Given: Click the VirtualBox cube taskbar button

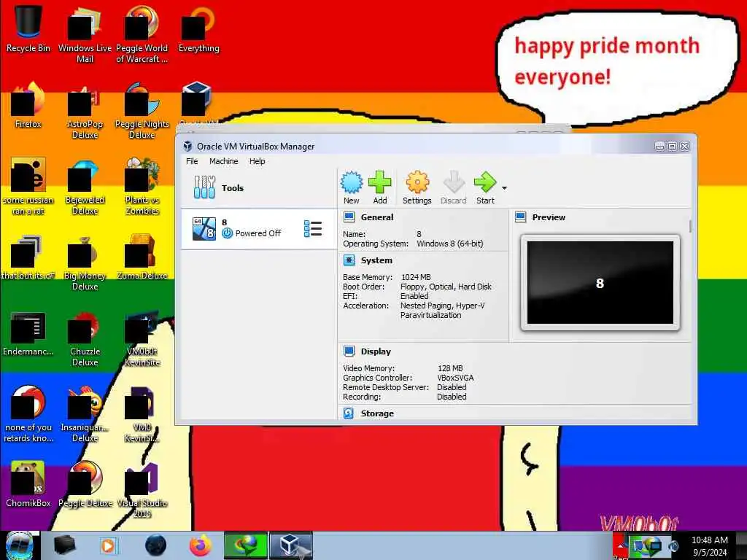Looking at the screenshot, I should (x=291, y=545).
